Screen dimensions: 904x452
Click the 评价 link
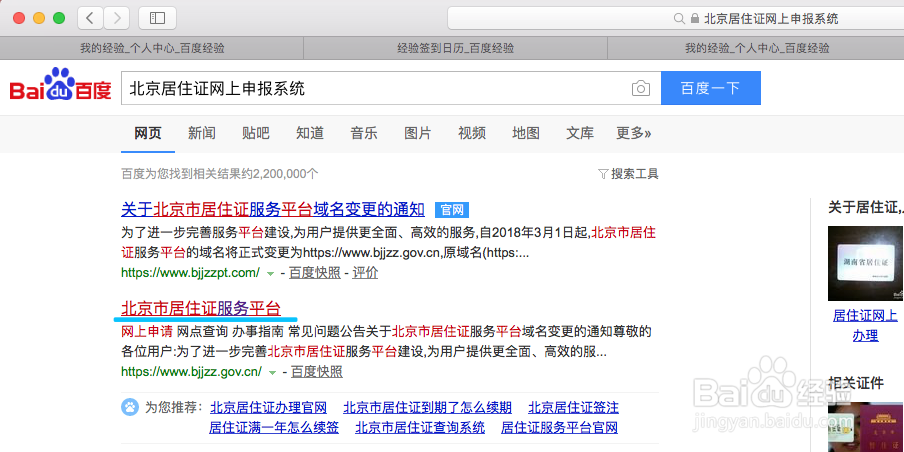366,273
